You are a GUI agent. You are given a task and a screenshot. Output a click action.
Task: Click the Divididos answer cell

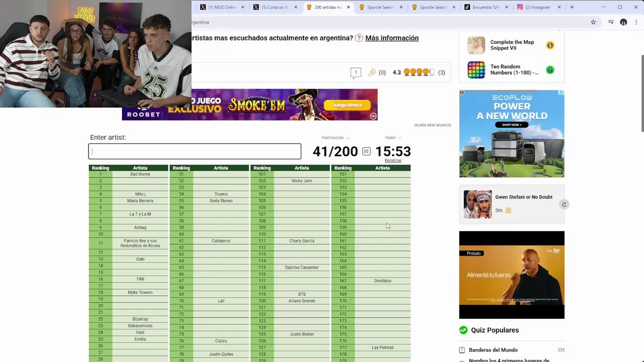(x=382, y=281)
